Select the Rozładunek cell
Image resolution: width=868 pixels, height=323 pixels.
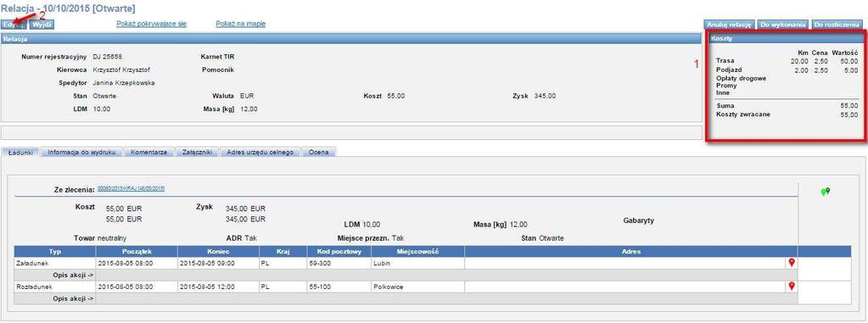pyautogui.click(x=55, y=287)
